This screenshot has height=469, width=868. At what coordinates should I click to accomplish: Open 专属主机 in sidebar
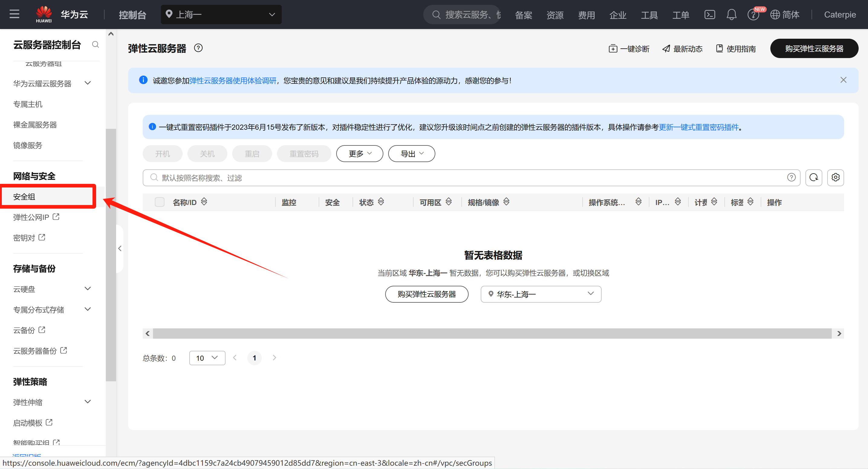pos(28,104)
